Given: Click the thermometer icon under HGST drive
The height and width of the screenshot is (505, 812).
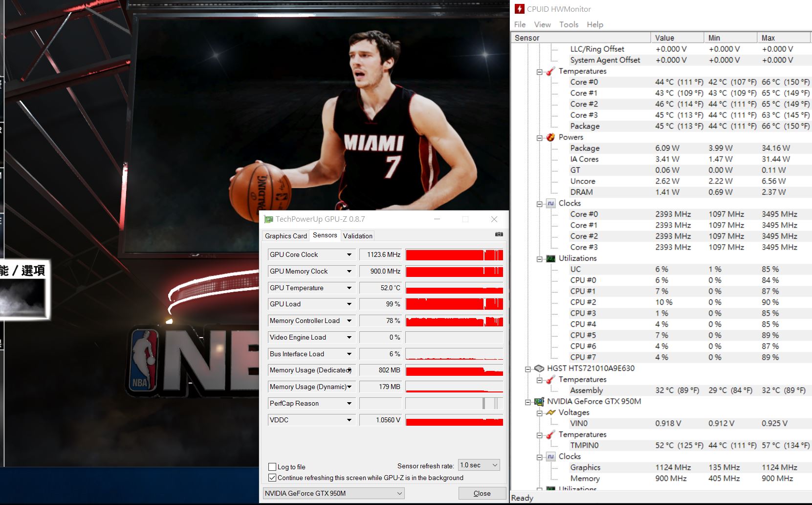Looking at the screenshot, I should pyautogui.click(x=551, y=380).
